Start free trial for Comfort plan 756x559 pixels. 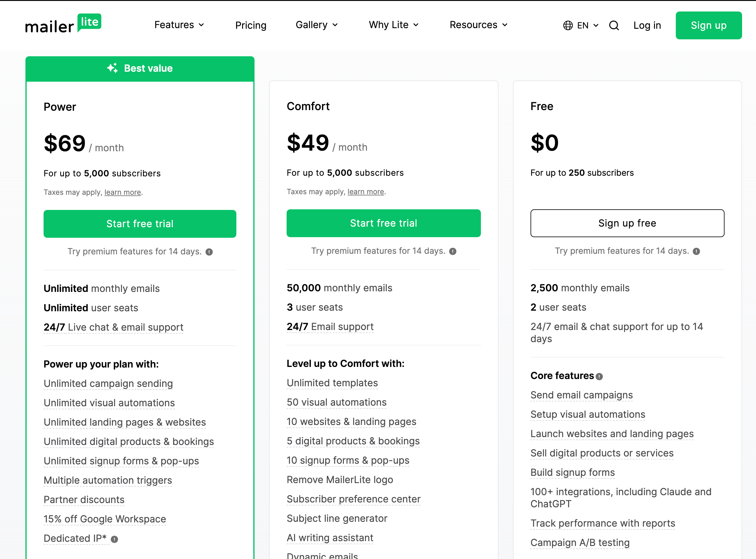point(383,223)
